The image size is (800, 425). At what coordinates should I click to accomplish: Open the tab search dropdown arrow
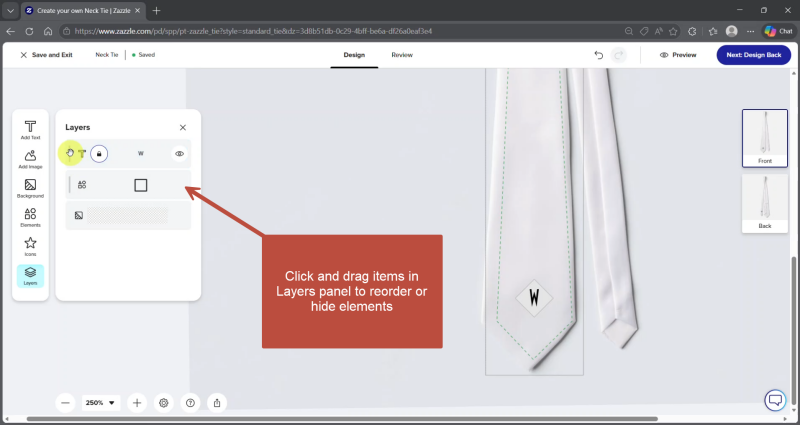[10, 11]
